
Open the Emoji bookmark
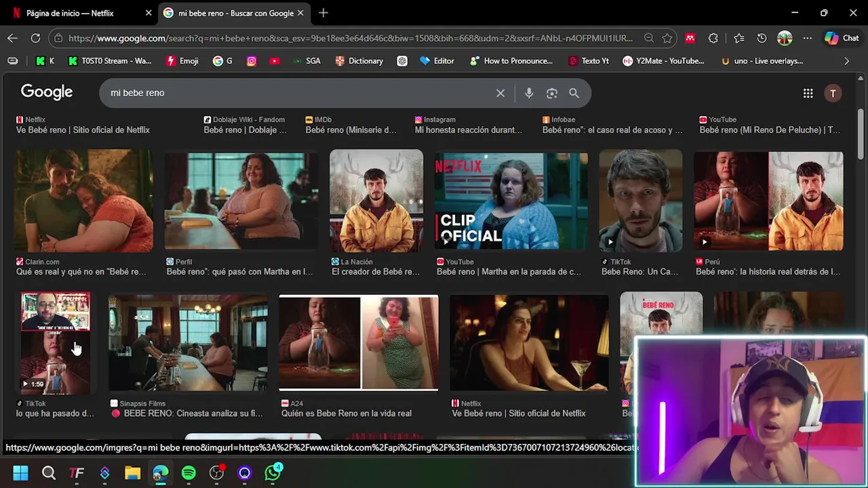182,61
